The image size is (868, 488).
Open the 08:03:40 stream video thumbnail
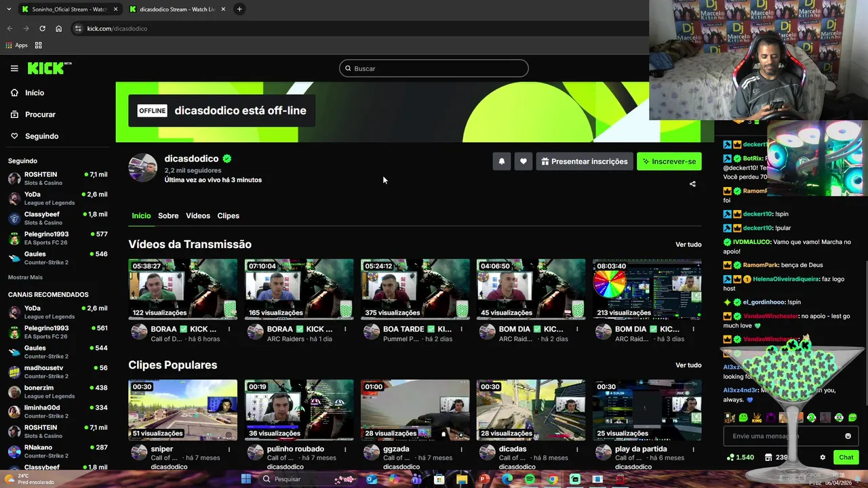coord(647,289)
